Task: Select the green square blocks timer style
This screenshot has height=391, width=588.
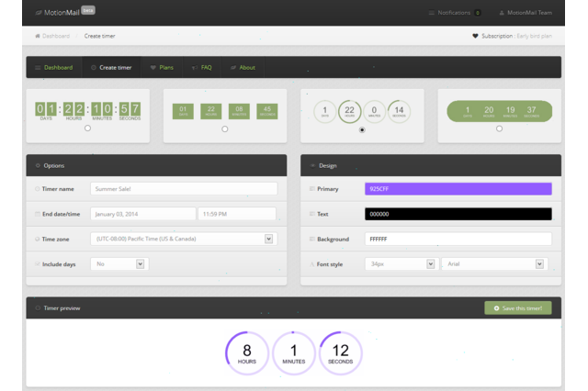Action: coord(224,128)
